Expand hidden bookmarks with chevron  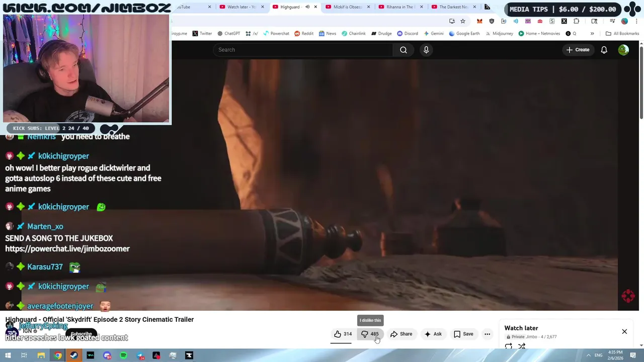(592, 34)
